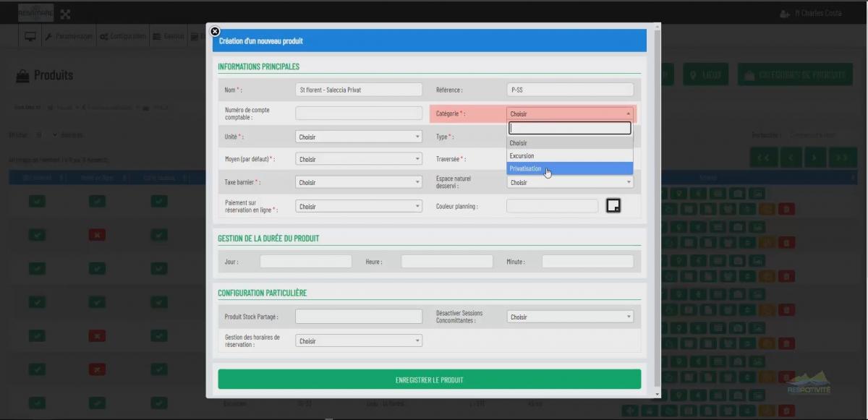The height and width of the screenshot is (420, 868).
Task: Open the Moyen (par défaut) dropdown
Action: pyautogui.click(x=359, y=159)
